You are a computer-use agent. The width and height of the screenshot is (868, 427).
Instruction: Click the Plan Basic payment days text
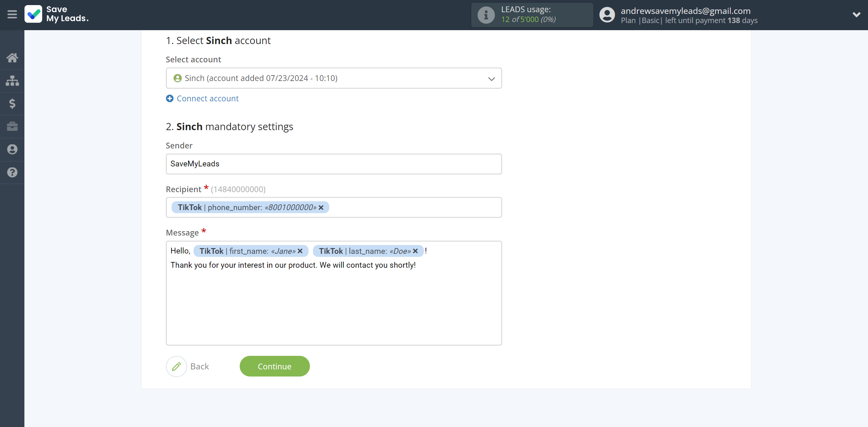(689, 20)
